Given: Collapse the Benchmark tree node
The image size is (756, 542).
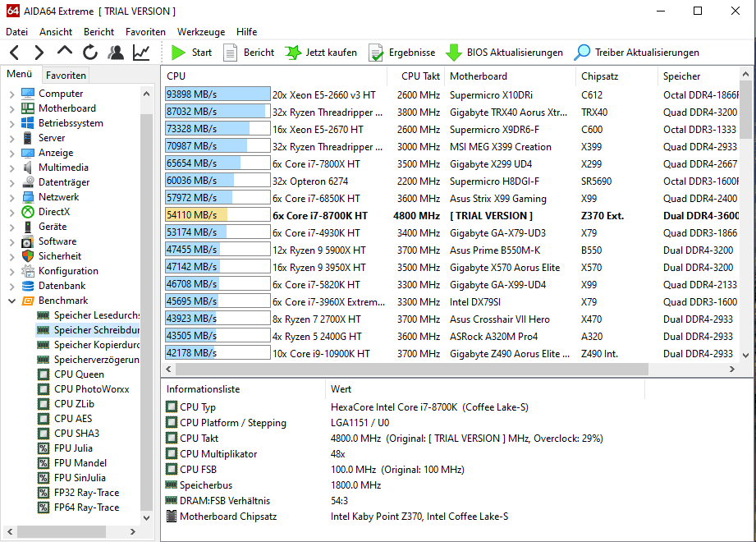Looking at the screenshot, I should tap(12, 301).
